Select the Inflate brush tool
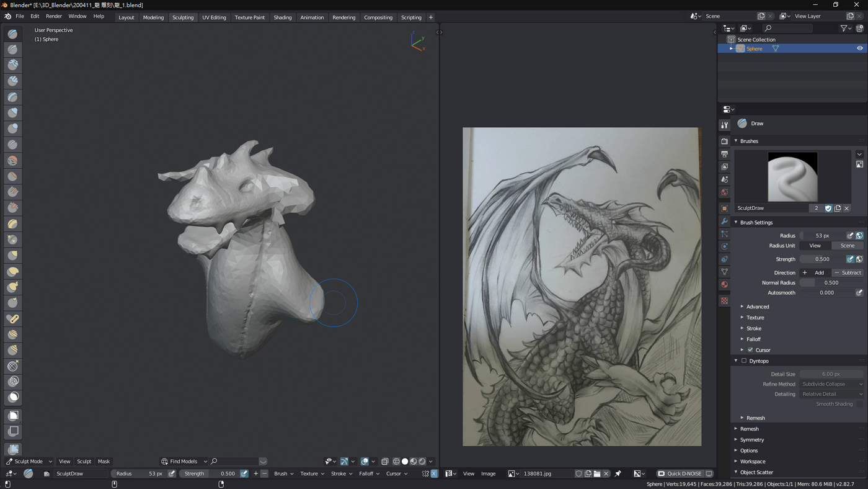The image size is (868, 489). 13,112
